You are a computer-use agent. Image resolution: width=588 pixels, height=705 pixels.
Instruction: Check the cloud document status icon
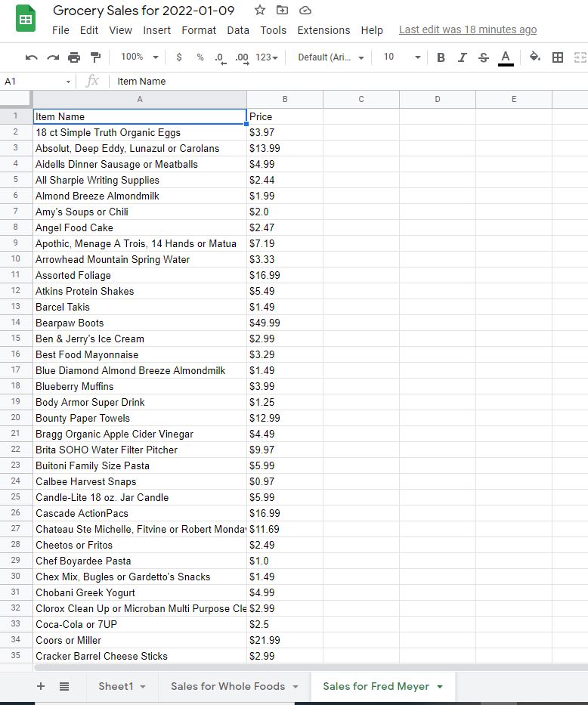305,10
